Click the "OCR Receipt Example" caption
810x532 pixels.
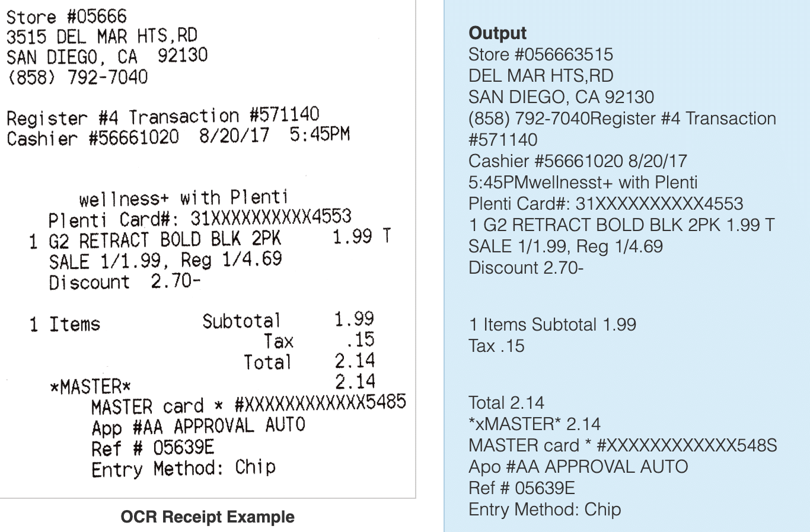(207, 517)
